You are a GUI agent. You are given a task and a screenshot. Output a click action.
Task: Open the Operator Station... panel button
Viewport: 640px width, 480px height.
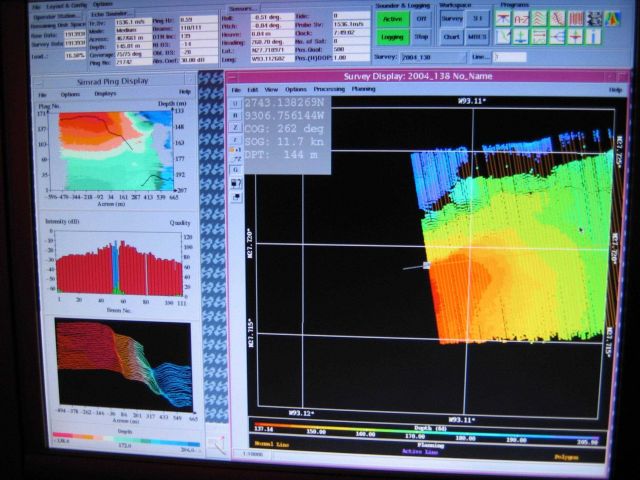[56, 17]
